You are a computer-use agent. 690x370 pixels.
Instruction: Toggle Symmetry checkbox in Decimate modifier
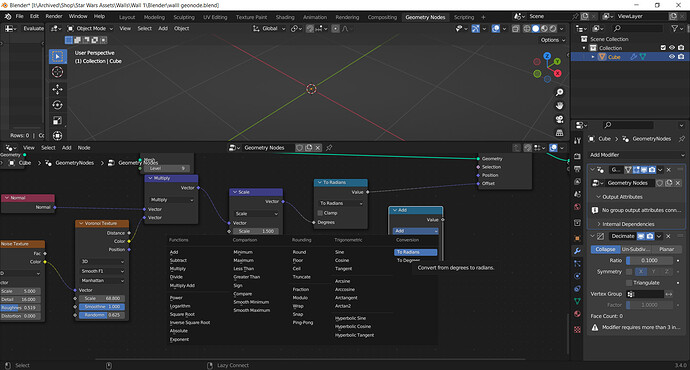[629, 271]
